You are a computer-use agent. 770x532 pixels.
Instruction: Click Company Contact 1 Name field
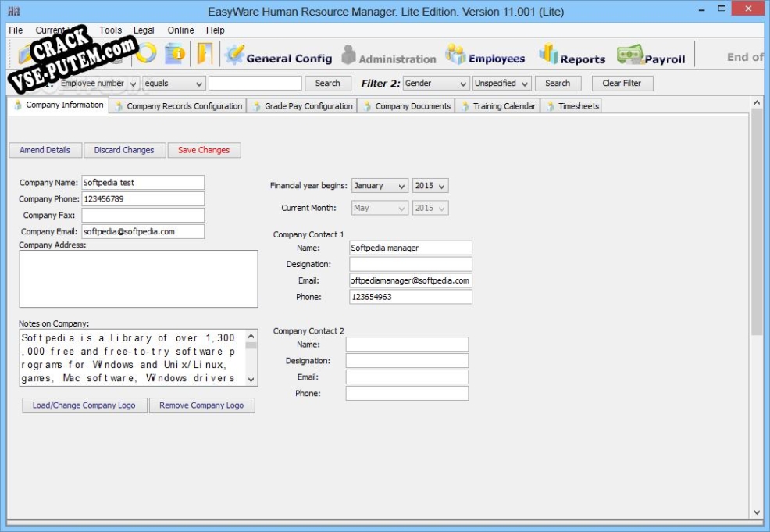coord(411,248)
